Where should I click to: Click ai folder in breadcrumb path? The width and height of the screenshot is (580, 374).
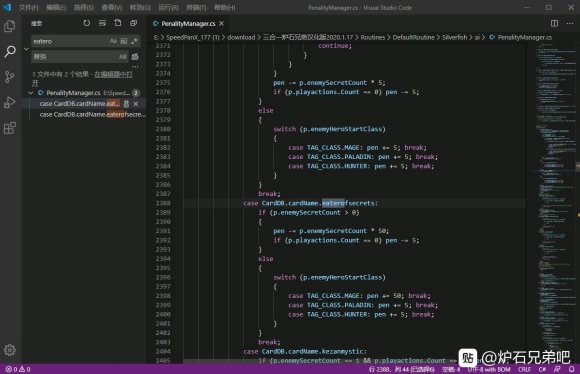coord(477,37)
